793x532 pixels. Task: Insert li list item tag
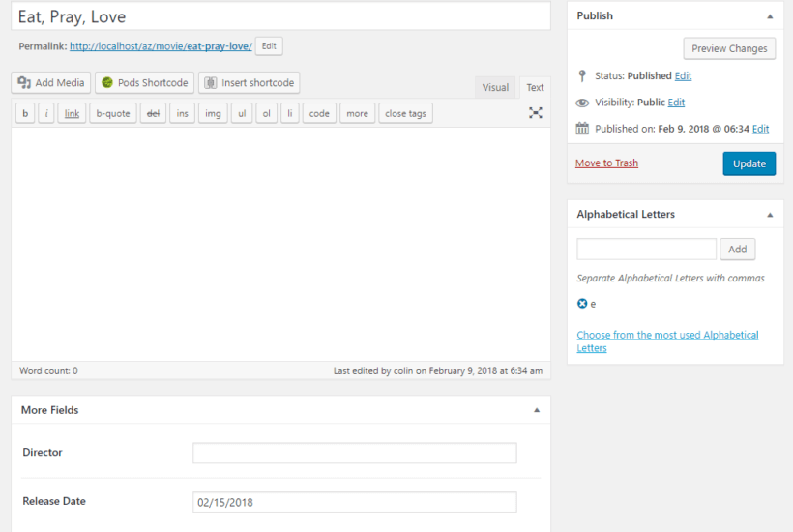290,113
